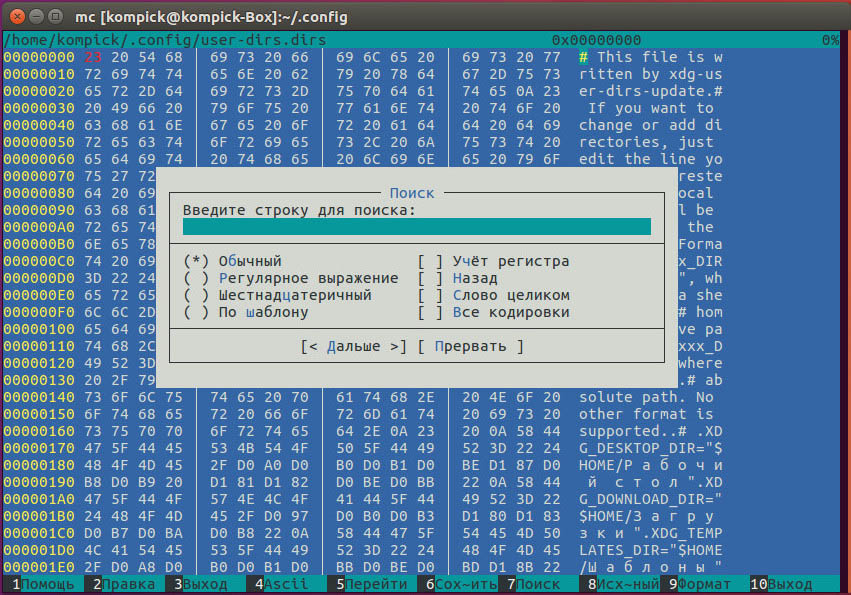Select Регулярное выражение search mode
Screen dimensions: 851x595
(x=291, y=278)
